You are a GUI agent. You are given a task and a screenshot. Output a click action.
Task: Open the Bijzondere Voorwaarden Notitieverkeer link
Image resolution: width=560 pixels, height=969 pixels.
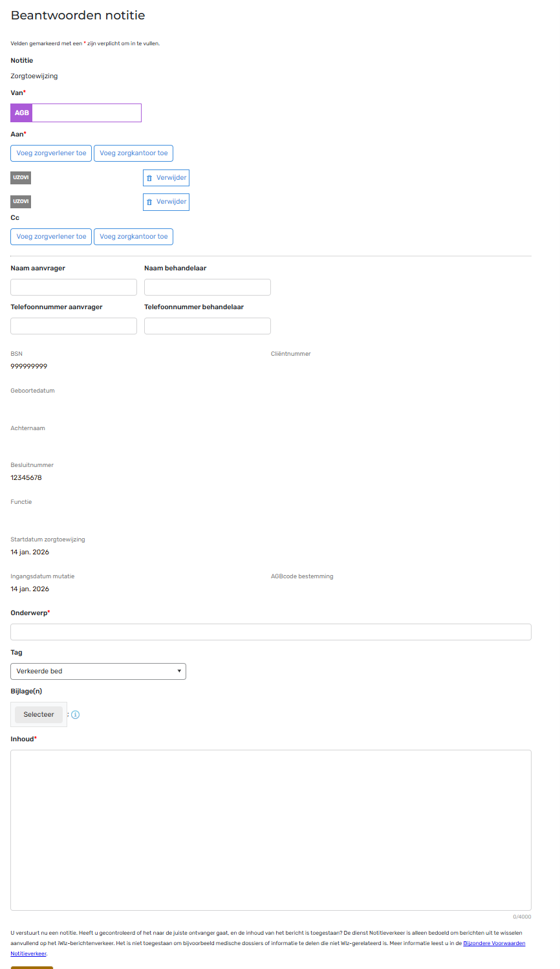pos(494,943)
